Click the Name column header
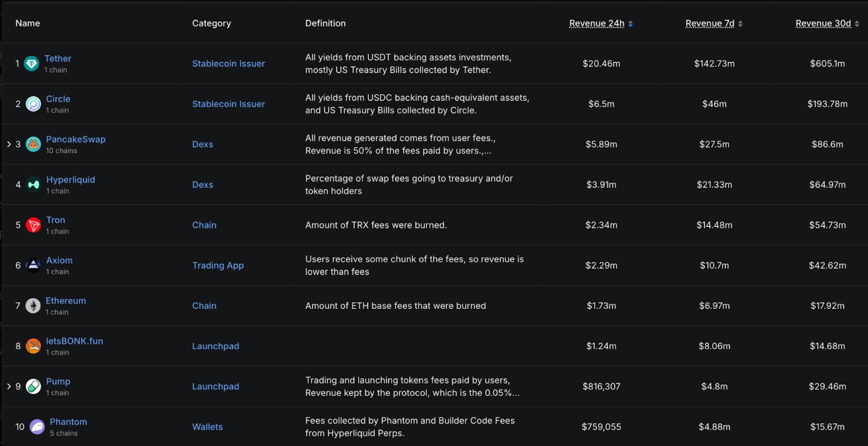 [28, 23]
